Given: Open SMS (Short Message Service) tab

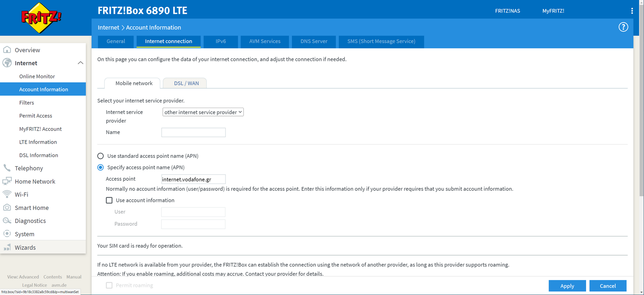Looking at the screenshot, I should 381,41.
